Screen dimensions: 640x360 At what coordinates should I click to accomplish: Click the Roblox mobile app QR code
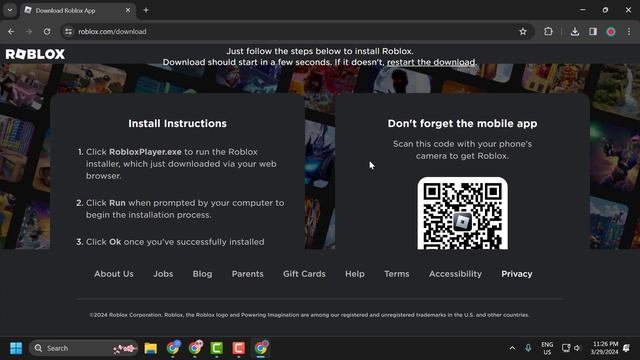(x=462, y=213)
